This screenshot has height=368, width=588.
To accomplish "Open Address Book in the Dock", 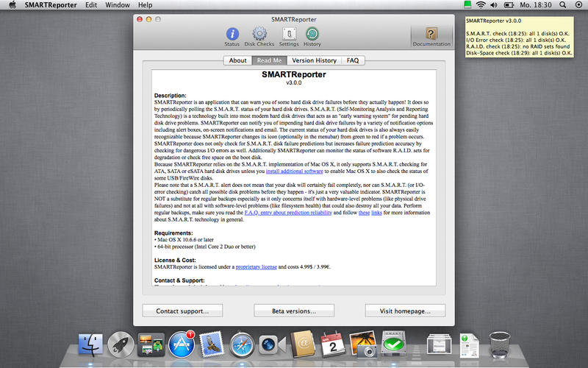I will click(303, 344).
